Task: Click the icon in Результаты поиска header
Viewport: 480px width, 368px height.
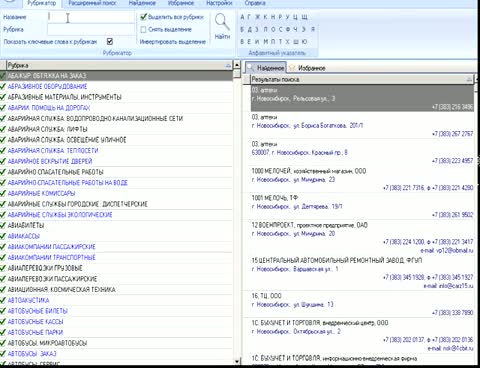Action: [469, 79]
